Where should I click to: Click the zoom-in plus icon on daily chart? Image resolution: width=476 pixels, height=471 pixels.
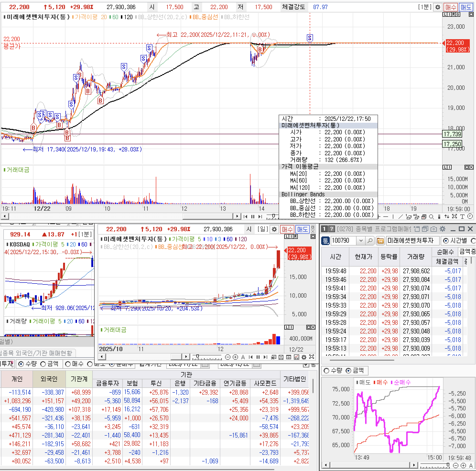235,357
